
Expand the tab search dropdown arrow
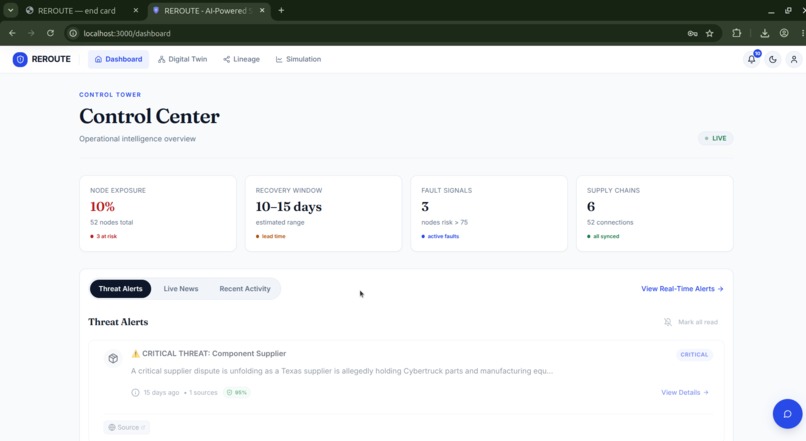tap(10, 10)
